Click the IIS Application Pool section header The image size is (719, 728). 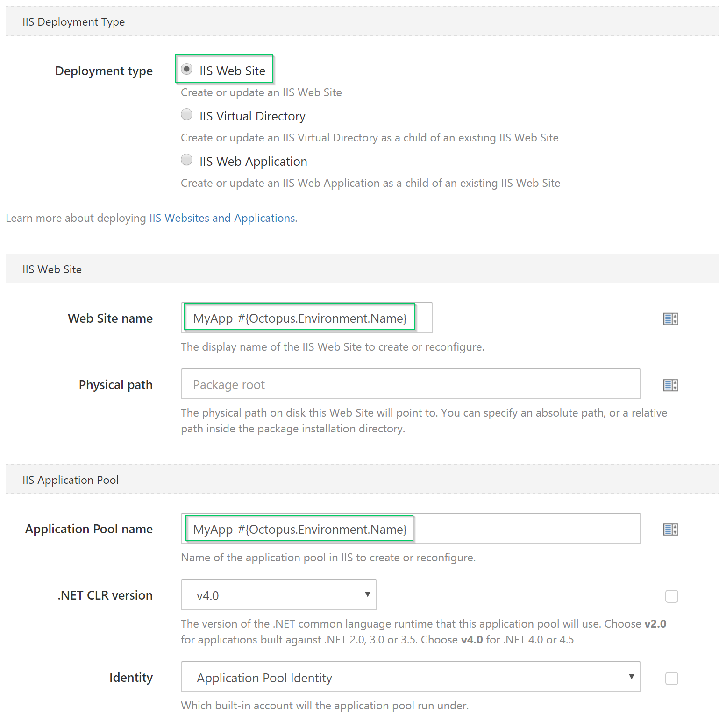[x=71, y=480]
